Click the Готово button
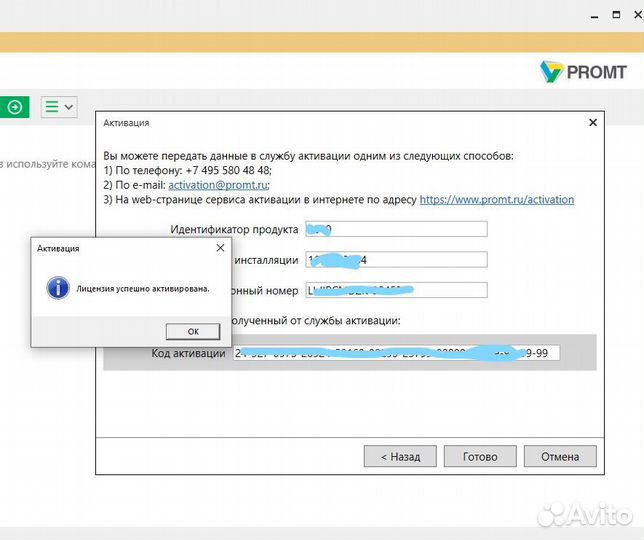The height and width of the screenshot is (540, 644). 480,456
